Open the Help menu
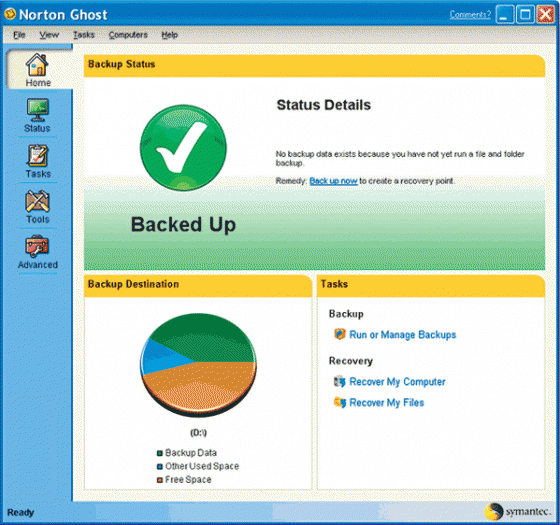The width and height of the screenshot is (560, 525). pyautogui.click(x=170, y=35)
